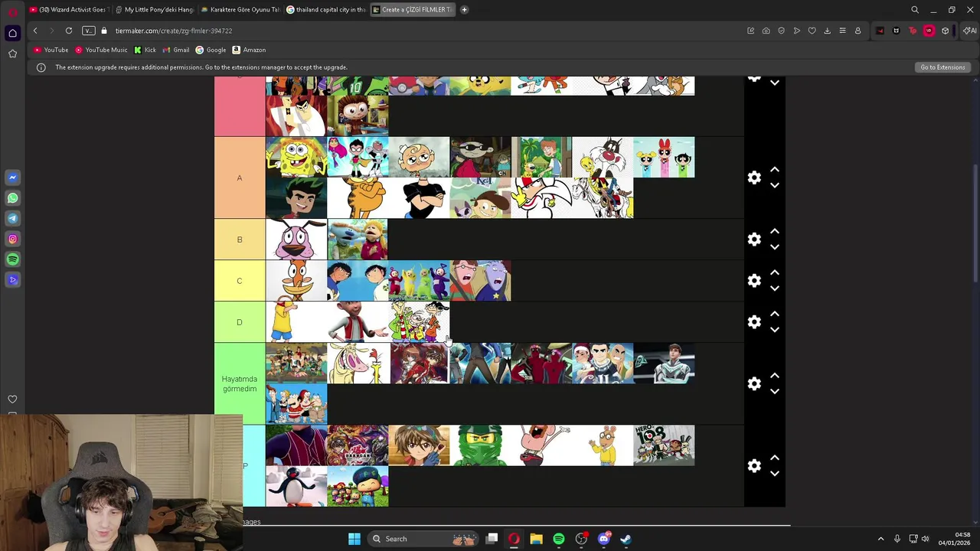Open Gmail bookmark
This screenshot has height=551, width=980.
click(x=176, y=50)
